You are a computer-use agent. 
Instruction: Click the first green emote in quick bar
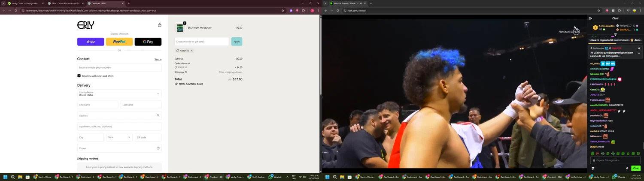point(592,154)
